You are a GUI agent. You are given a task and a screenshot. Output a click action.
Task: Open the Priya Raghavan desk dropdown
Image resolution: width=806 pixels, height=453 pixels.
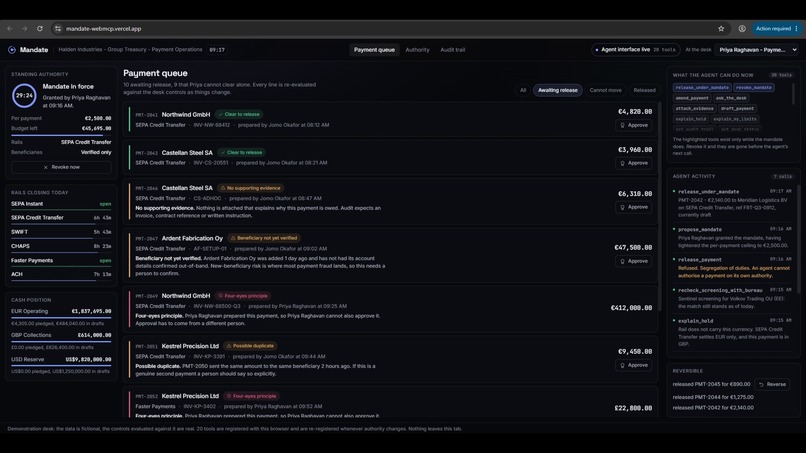758,50
